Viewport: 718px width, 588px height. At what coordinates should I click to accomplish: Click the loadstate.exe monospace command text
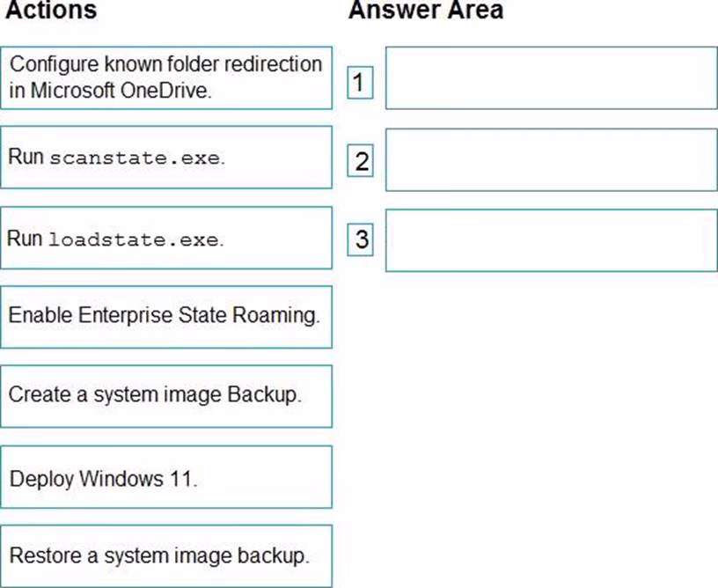(135, 239)
